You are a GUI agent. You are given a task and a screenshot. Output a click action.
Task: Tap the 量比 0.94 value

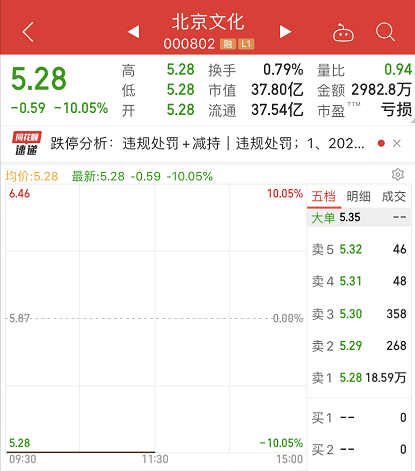click(x=398, y=70)
